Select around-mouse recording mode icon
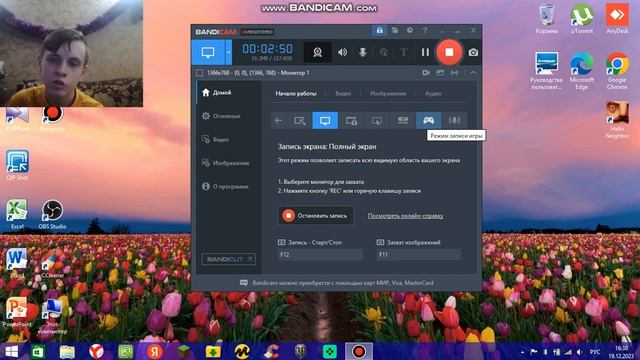The width and height of the screenshot is (640, 360). pyautogui.click(x=377, y=120)
